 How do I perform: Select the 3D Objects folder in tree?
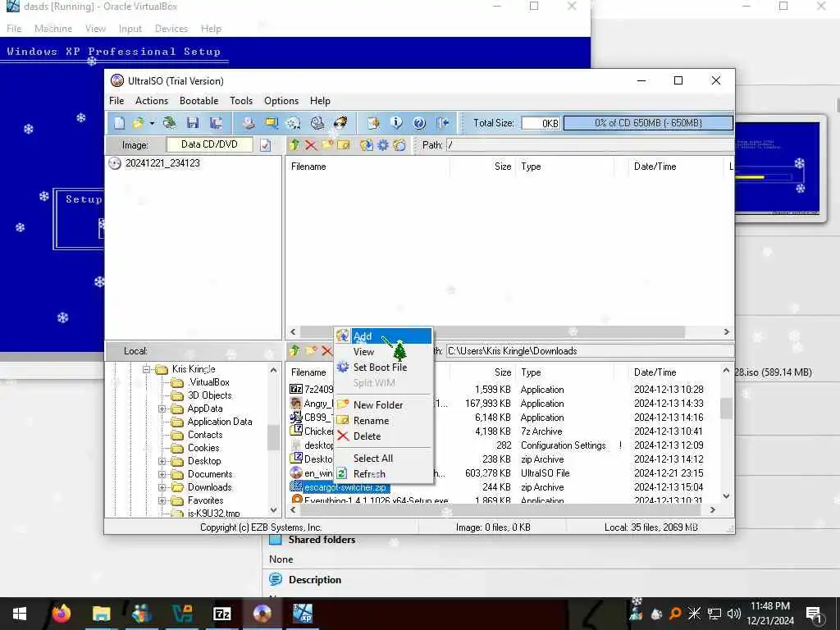point(209,395)
